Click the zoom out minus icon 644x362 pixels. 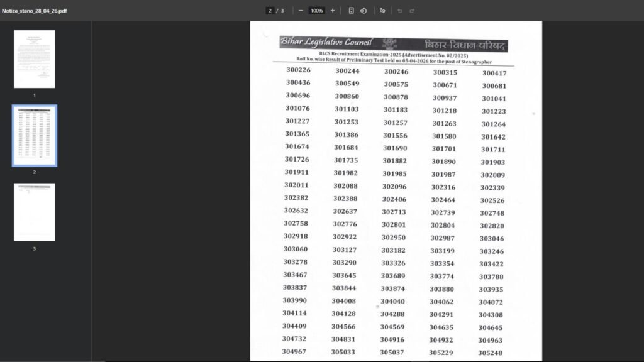301,11
